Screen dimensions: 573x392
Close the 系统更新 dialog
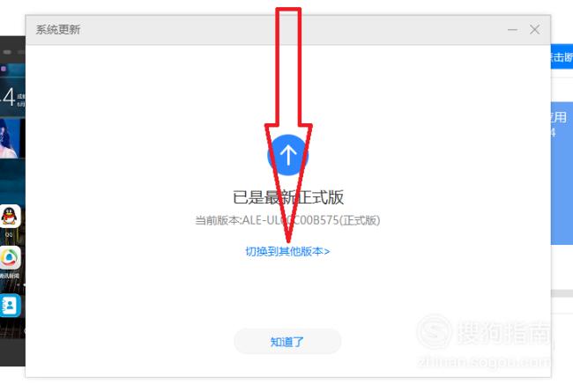(534, 30)
